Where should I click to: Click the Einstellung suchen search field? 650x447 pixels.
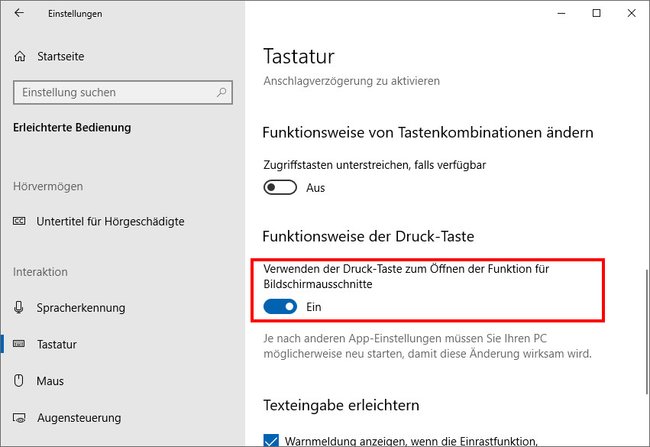click(123, 92)
